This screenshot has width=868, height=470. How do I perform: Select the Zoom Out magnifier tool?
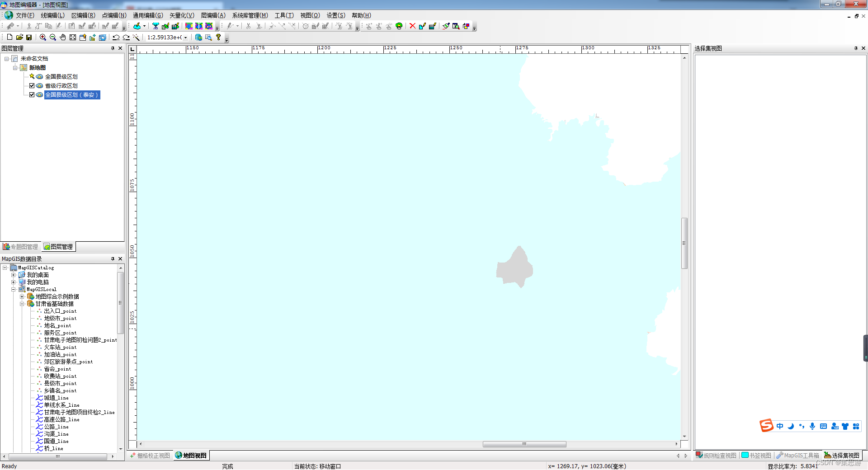pos(52,38)
